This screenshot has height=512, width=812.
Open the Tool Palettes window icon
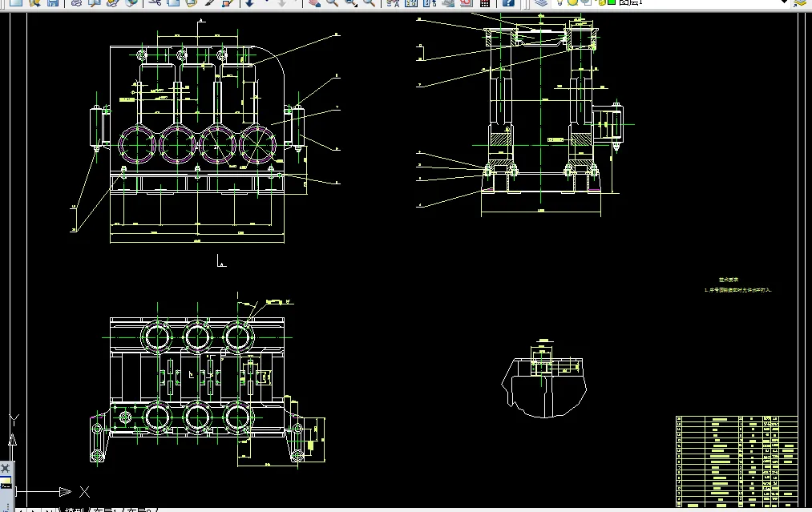(x=430, y=2)
